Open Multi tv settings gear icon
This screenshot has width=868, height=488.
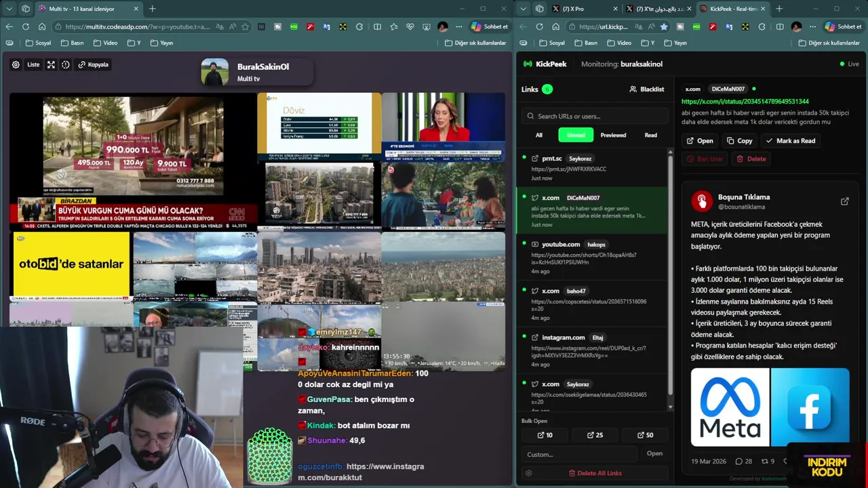tap(16, 65)
